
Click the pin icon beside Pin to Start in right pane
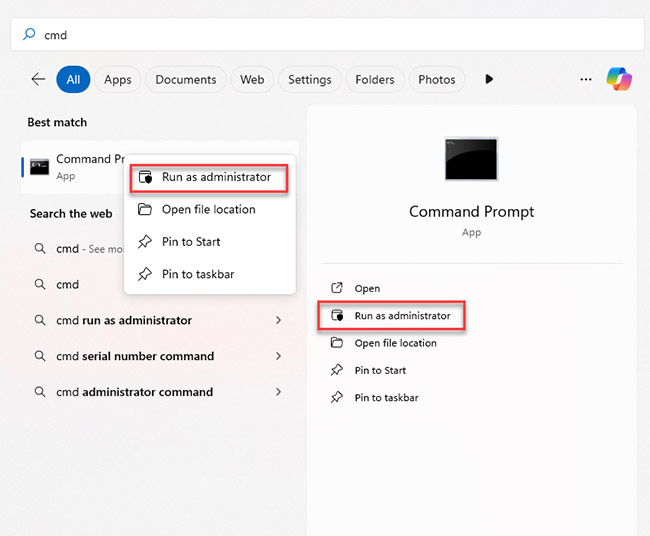(x=337, y=370)
